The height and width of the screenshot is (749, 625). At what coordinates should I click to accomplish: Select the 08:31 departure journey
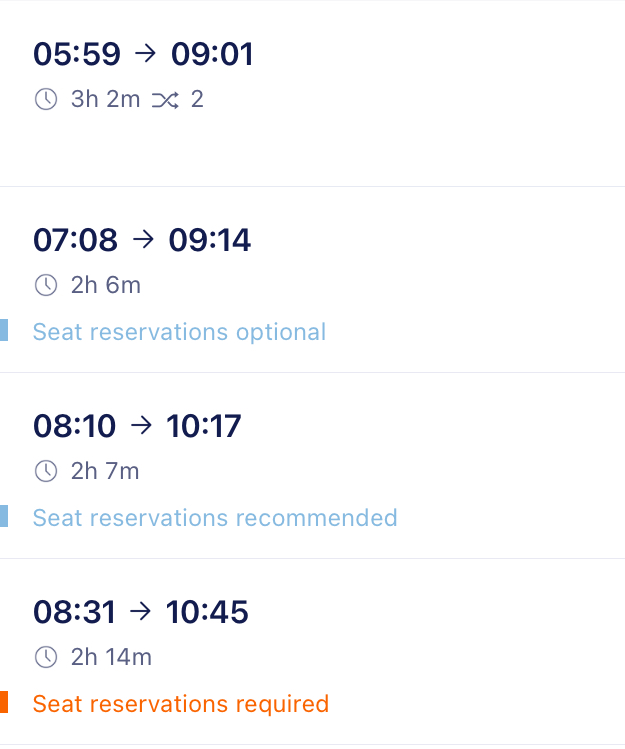(312, 651)
